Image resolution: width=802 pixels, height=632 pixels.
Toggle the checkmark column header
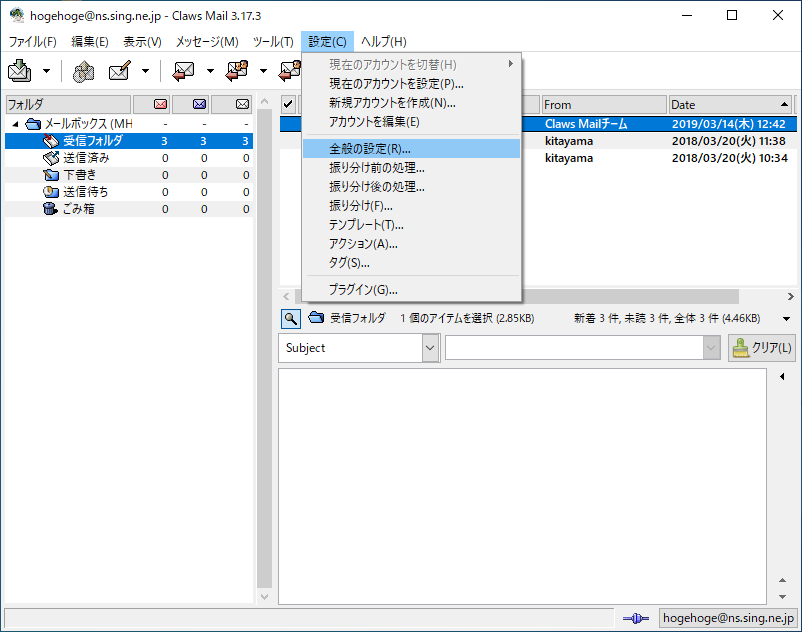coord(288,104)
